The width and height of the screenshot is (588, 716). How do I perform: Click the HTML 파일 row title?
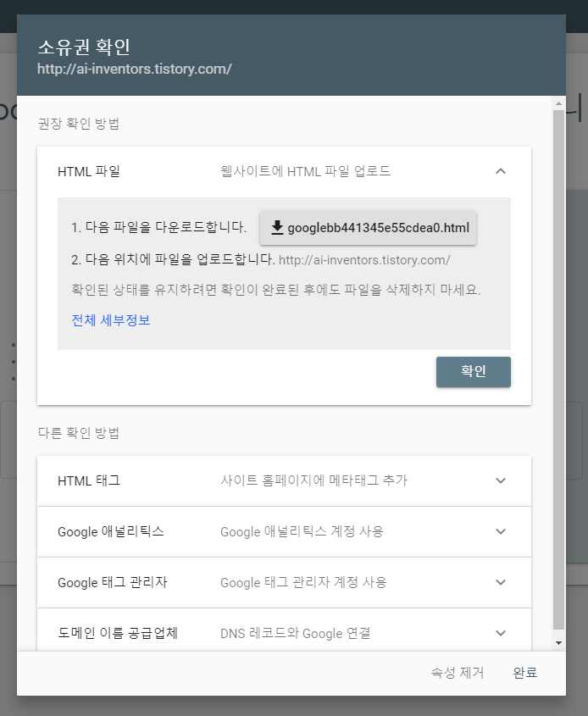(x=89, y=171)
